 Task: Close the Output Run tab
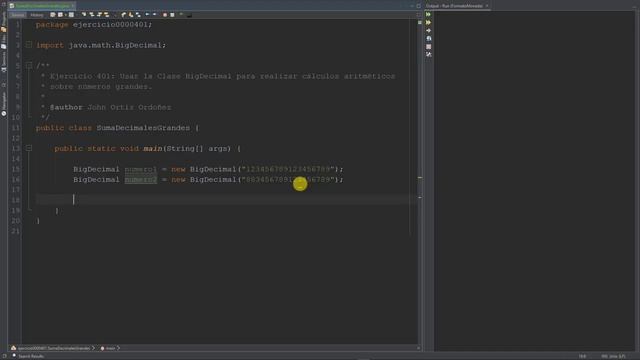coord(487,6)
